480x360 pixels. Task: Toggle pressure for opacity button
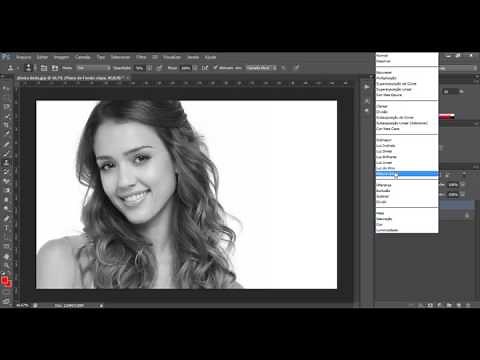pos(159,68)
